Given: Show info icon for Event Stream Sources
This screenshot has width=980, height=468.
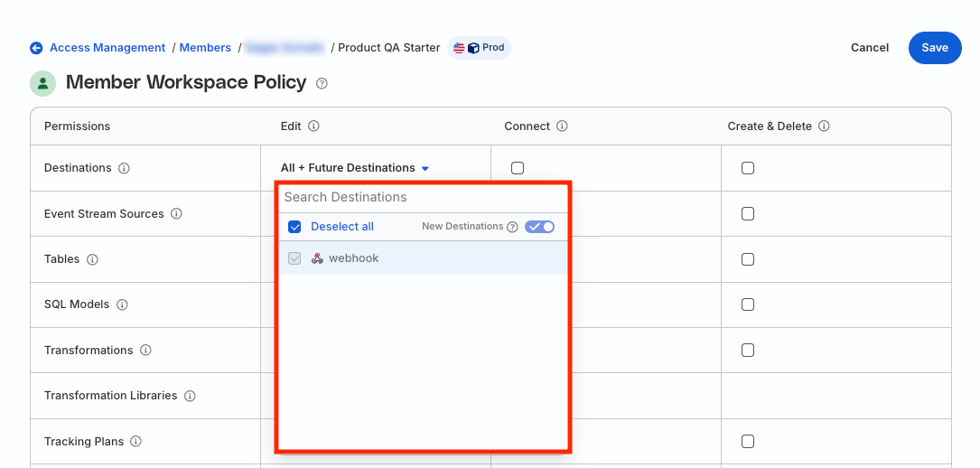Looking at the screenshot, I should coord(176,214).
